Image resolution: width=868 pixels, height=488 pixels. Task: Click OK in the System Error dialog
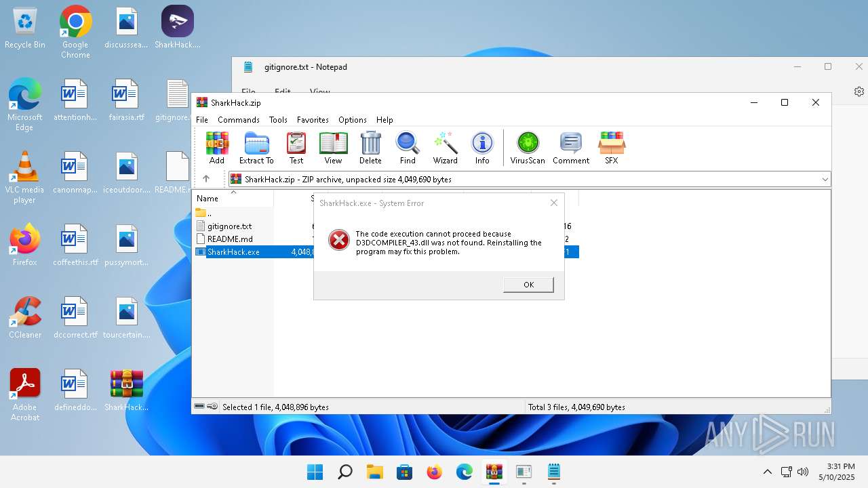point(528,285)
